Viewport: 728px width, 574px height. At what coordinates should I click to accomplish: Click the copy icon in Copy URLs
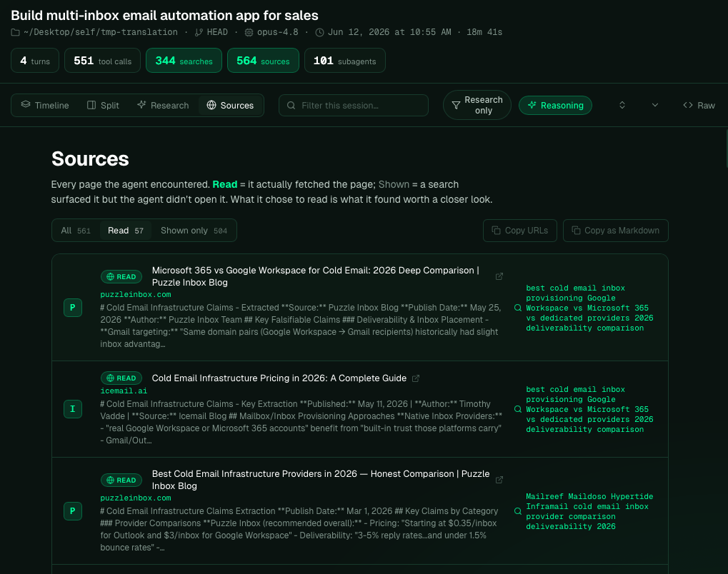[x=496, y=231]
